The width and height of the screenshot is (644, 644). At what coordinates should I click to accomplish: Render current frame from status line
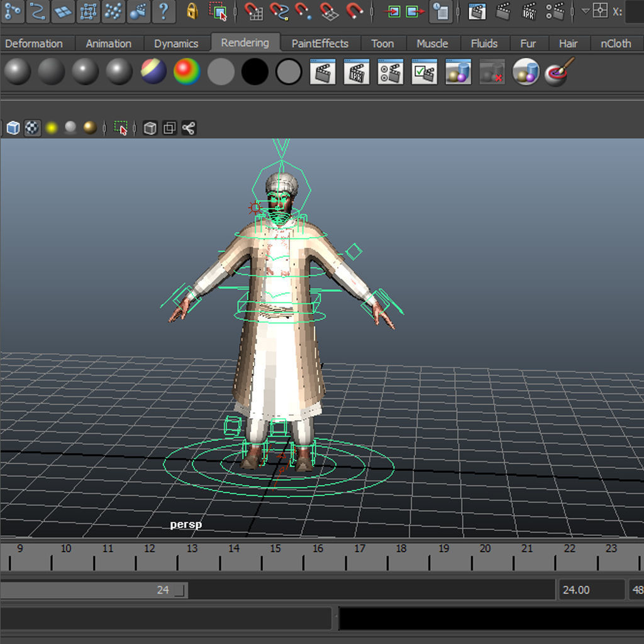click(503, 11)
